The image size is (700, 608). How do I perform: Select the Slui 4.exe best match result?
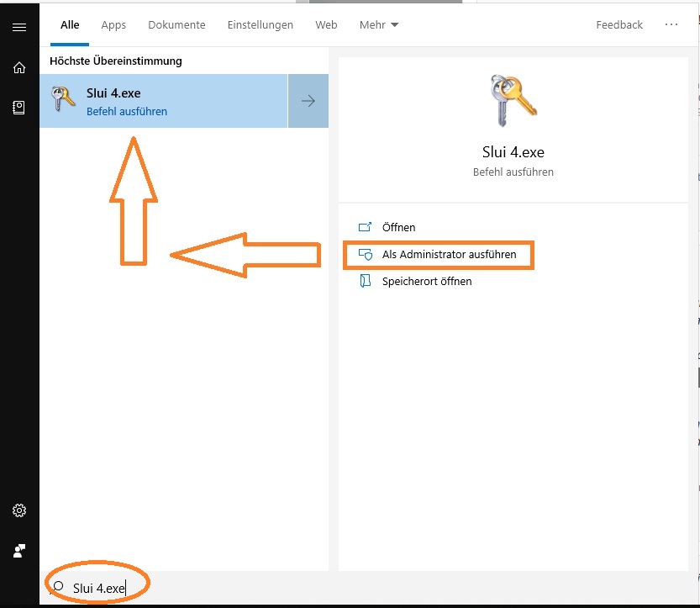pos(163,101)
